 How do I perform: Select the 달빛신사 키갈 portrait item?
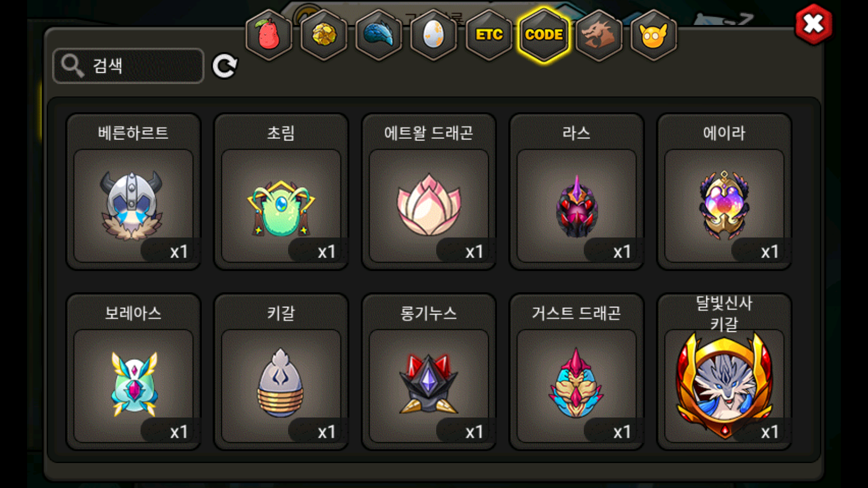click(724, 371)
